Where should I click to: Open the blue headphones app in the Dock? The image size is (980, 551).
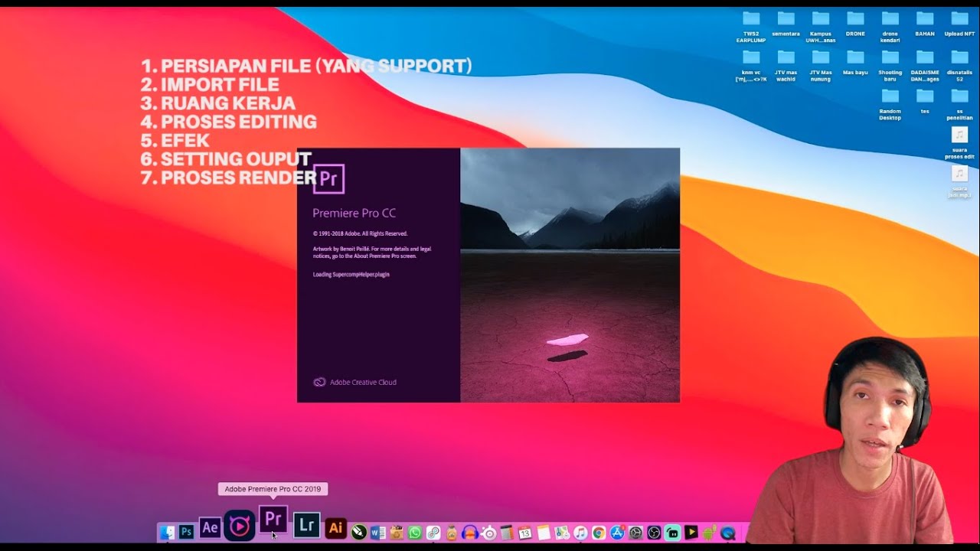470,533
